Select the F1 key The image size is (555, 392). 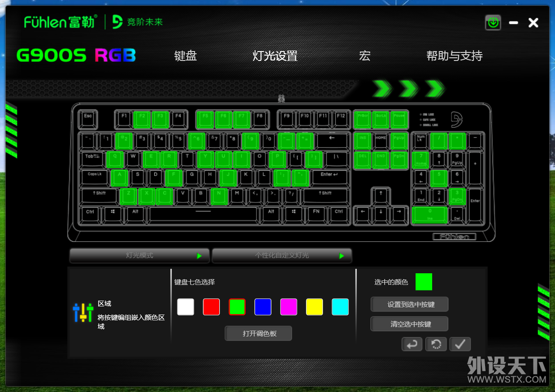(124, 119)
